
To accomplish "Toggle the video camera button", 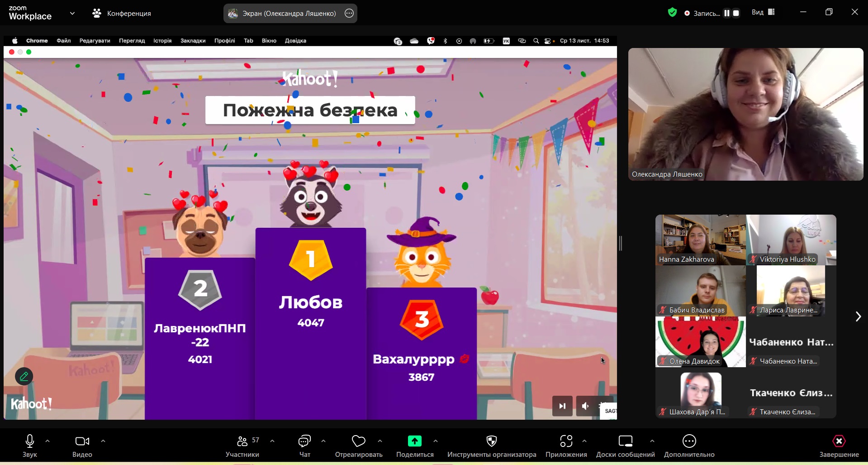I will pyautogui.click(x=82, y=441).
